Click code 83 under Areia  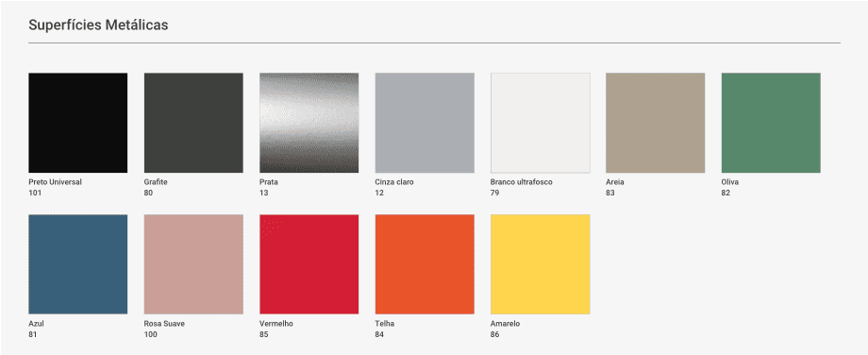click(x=610, y=194)
